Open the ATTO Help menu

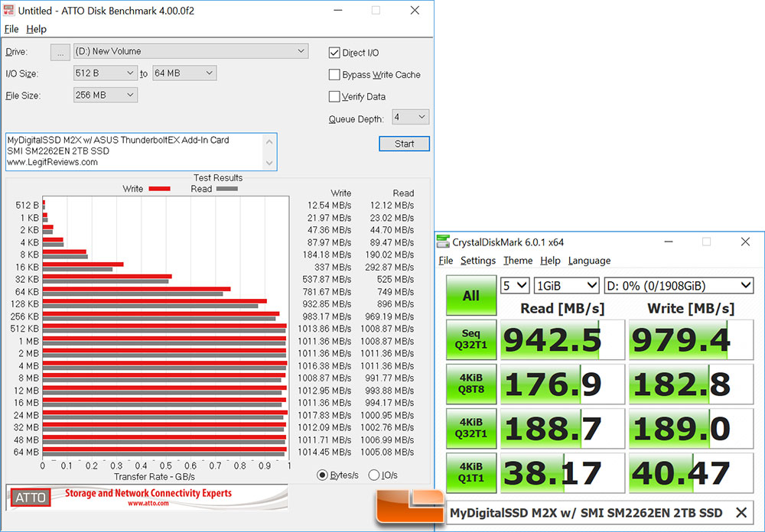(36, 29)
